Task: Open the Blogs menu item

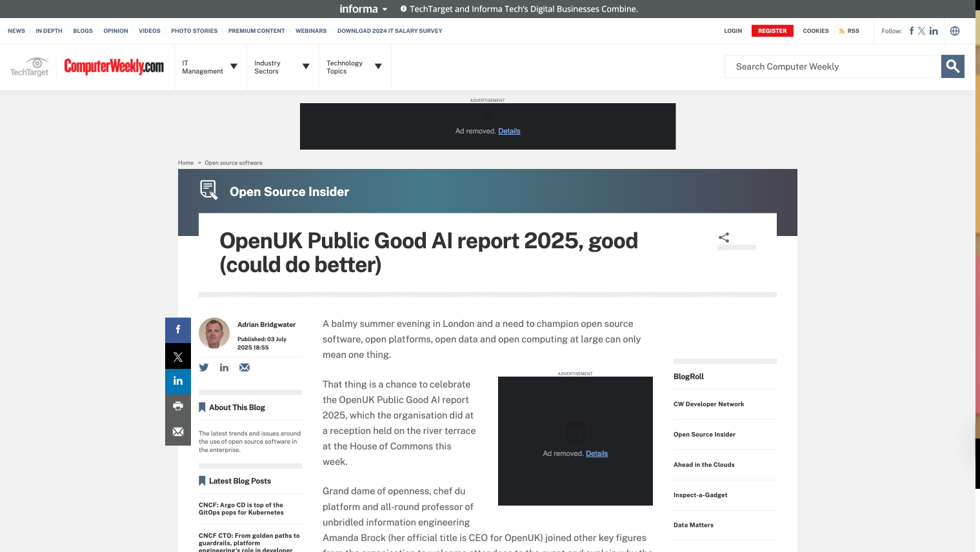Action: 83,31
